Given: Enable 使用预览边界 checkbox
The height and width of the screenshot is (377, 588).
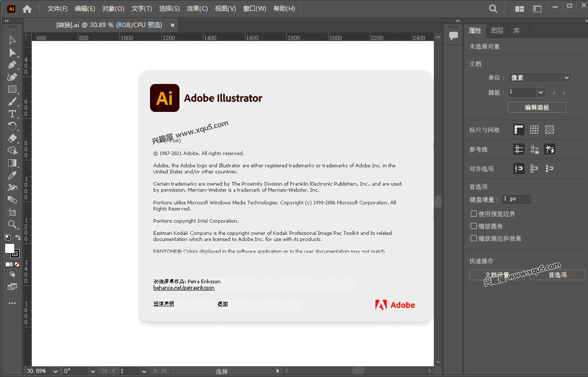Looking at the screenshot, I should point(474,214).
